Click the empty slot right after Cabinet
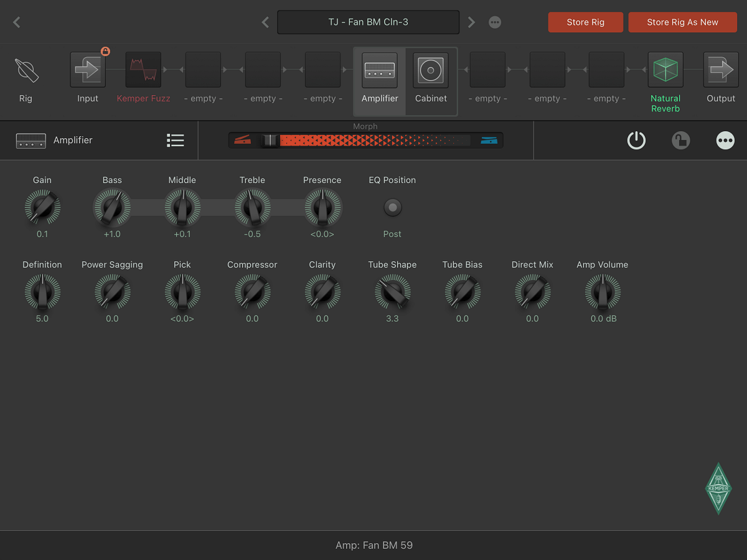Screen dimensions: 747x560 [488, 70]
